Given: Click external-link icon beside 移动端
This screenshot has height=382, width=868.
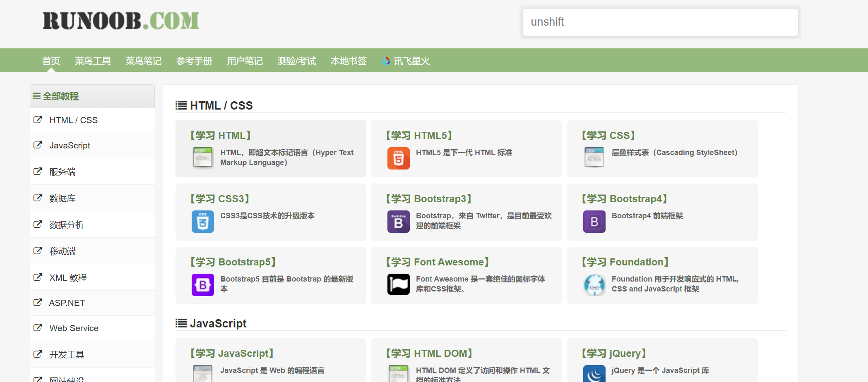Looking at the screenshot, I should coord(38,251).
